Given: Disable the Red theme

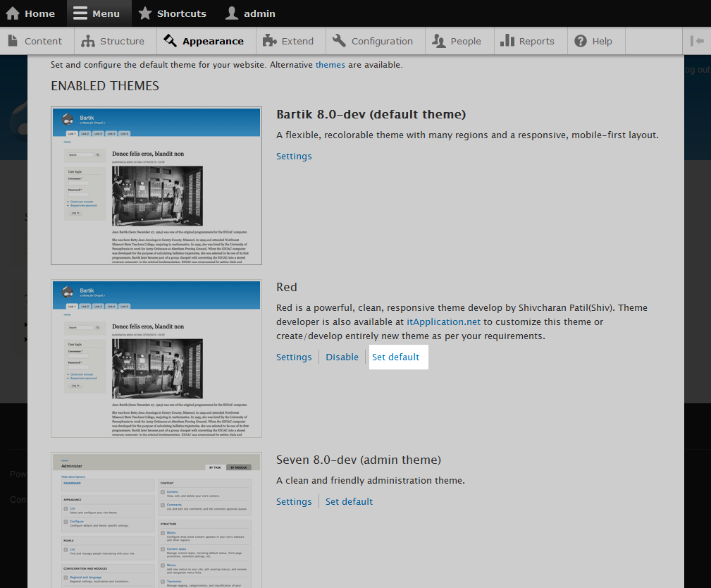Looking at the screenshot, I should click(x=342, y=357).
